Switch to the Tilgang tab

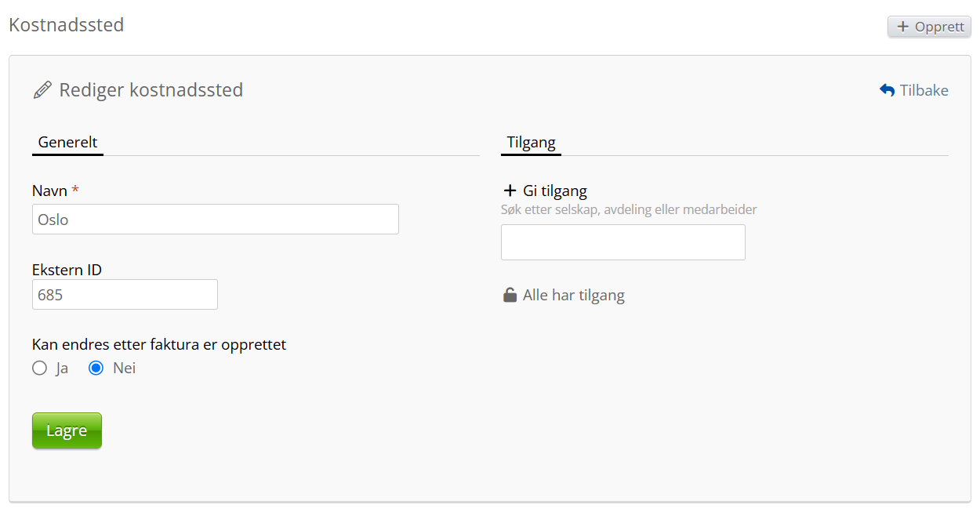(x=531, y=143)
